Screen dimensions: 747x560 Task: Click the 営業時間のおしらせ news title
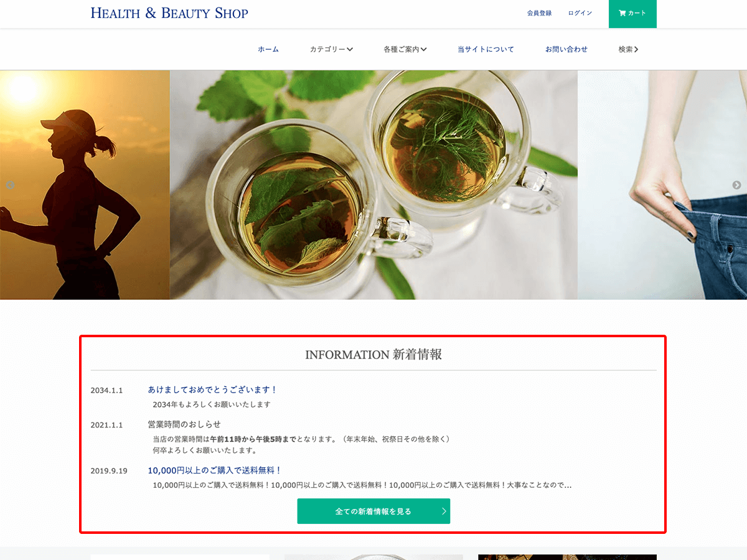184,424
